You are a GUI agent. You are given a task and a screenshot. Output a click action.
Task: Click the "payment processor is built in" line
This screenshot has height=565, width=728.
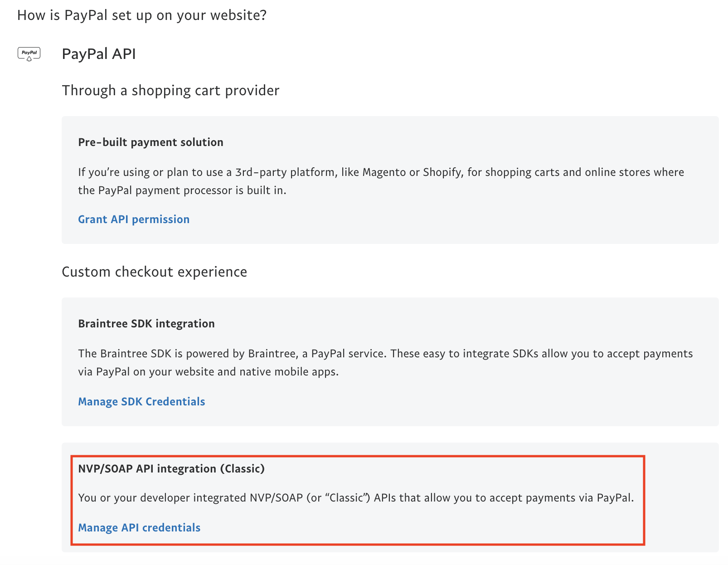point(182,190)
